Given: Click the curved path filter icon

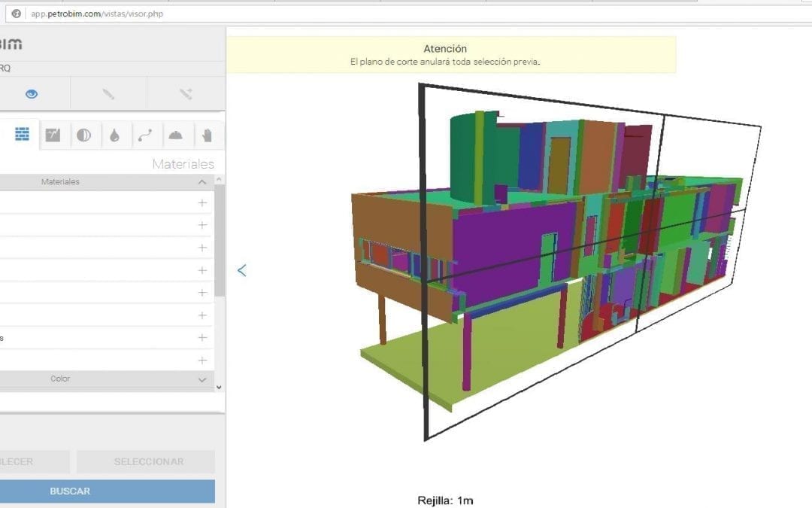Looking at the screenshot, I should pos(146,135).
